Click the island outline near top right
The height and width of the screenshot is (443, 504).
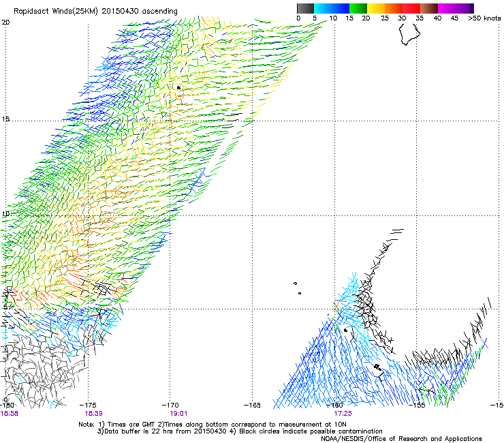pyautogui.click(x=409, y=34)
